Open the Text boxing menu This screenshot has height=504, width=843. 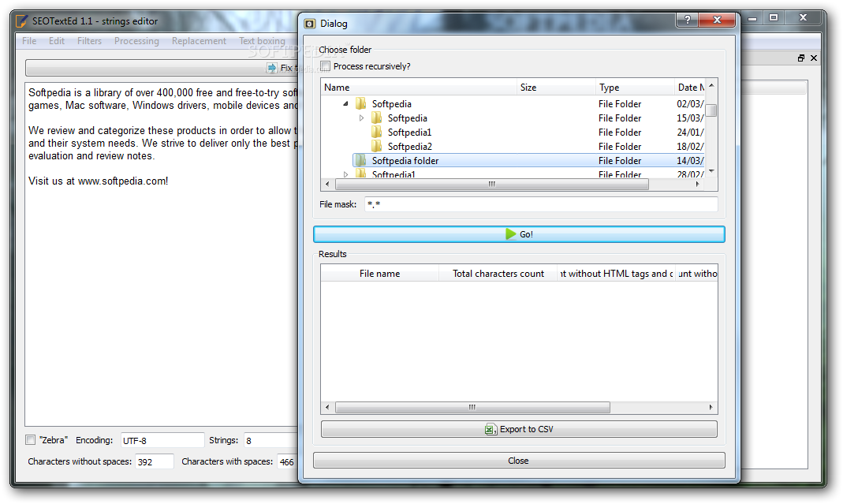tap(262, 41)
